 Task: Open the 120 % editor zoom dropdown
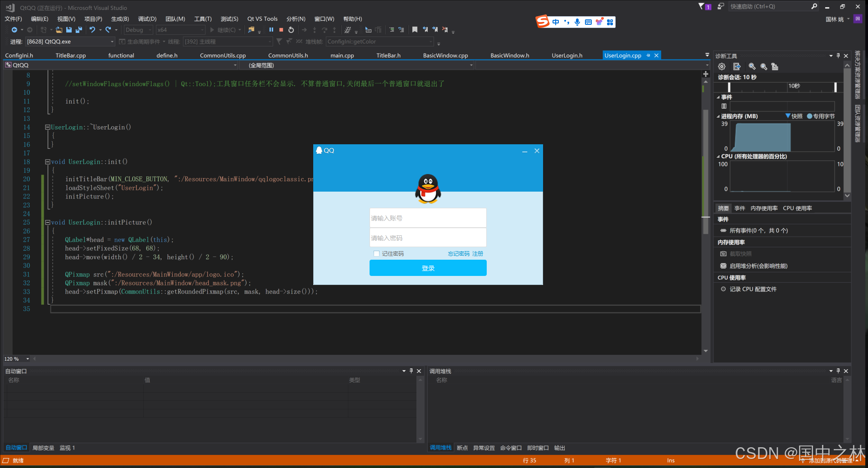click(x=17, y=359)
